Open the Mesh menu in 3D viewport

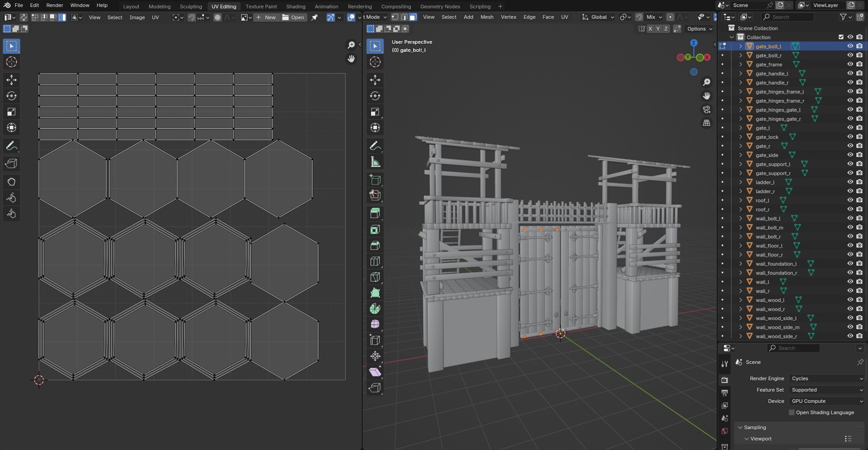(486, 17)
